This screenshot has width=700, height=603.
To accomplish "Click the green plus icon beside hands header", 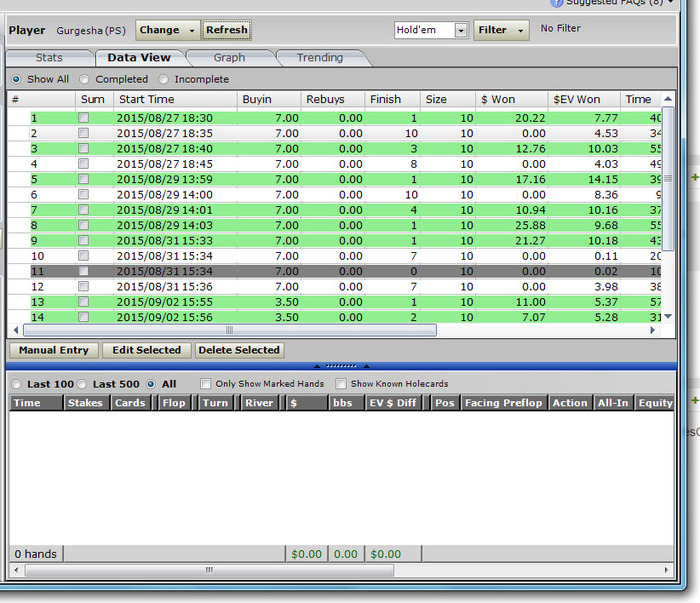I will pos(695,400).
